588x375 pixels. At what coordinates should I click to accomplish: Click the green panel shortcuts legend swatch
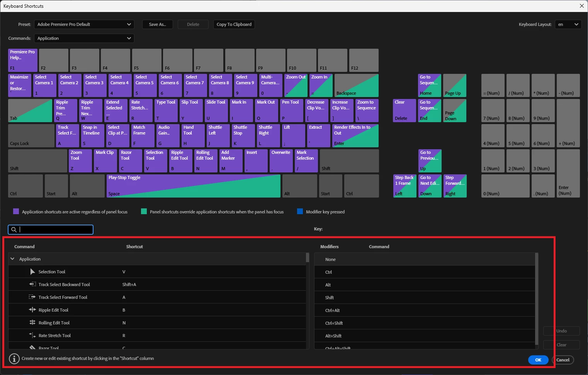(x=144, y=211)
